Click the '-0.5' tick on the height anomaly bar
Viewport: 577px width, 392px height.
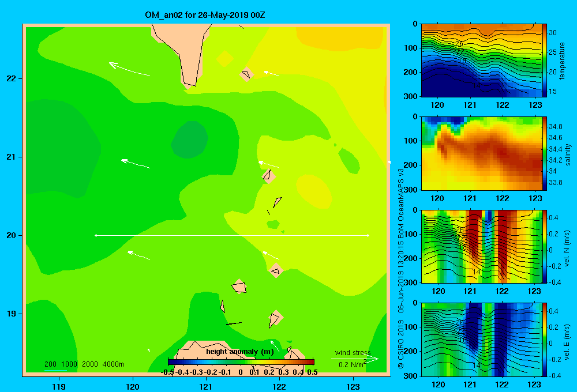pos(167,372)
